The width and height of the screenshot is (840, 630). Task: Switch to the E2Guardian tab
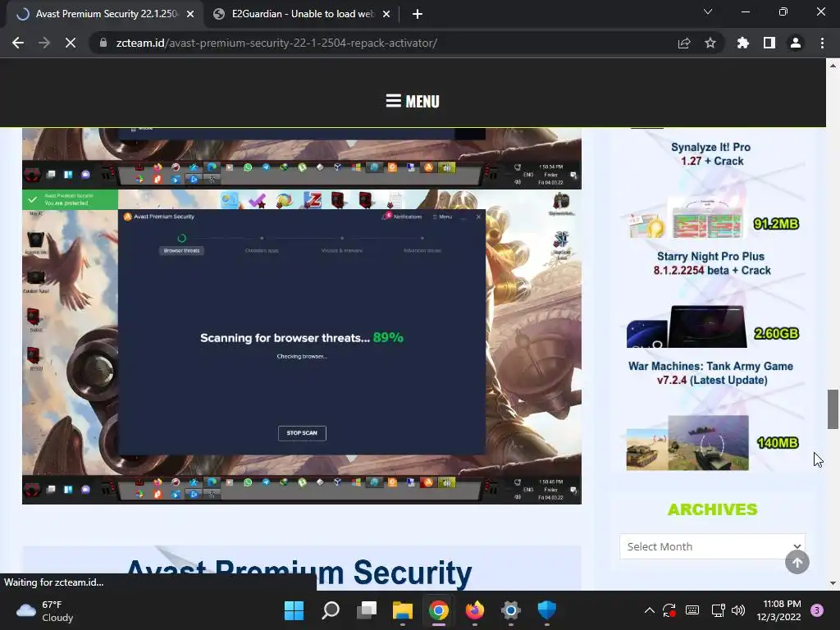(x=302, y=14)
